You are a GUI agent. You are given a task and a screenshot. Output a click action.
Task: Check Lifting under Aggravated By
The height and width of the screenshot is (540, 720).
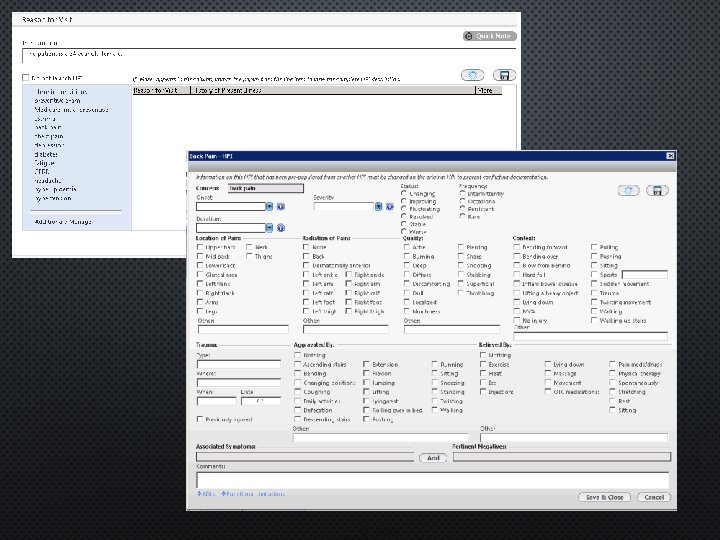(x=366, y=392)
